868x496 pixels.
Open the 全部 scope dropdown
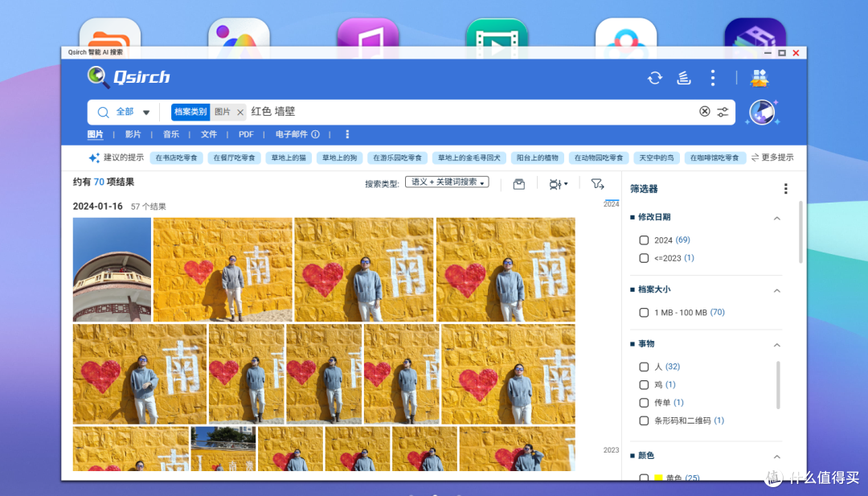click(x=133, y=113)
